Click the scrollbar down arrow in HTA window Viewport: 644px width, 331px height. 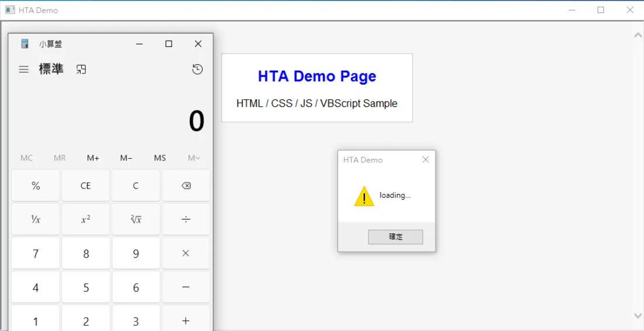pyautogui.click(x=638, y=315)
